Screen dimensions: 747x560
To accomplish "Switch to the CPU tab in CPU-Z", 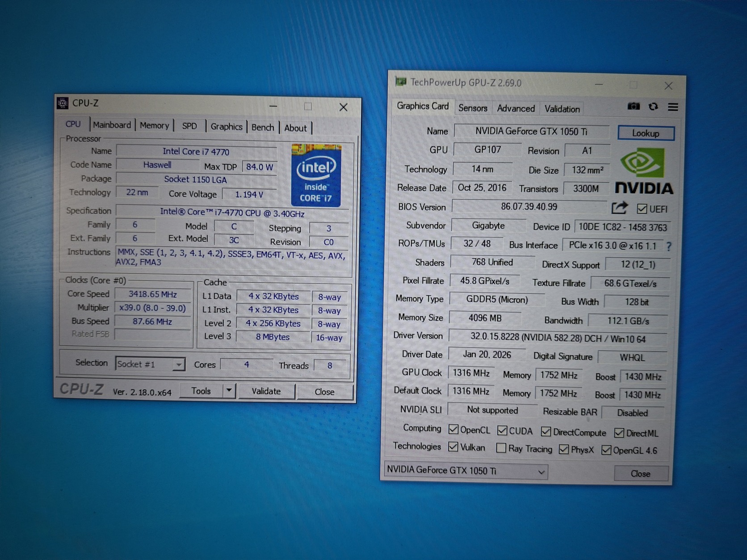I will (x=73, y=124).
